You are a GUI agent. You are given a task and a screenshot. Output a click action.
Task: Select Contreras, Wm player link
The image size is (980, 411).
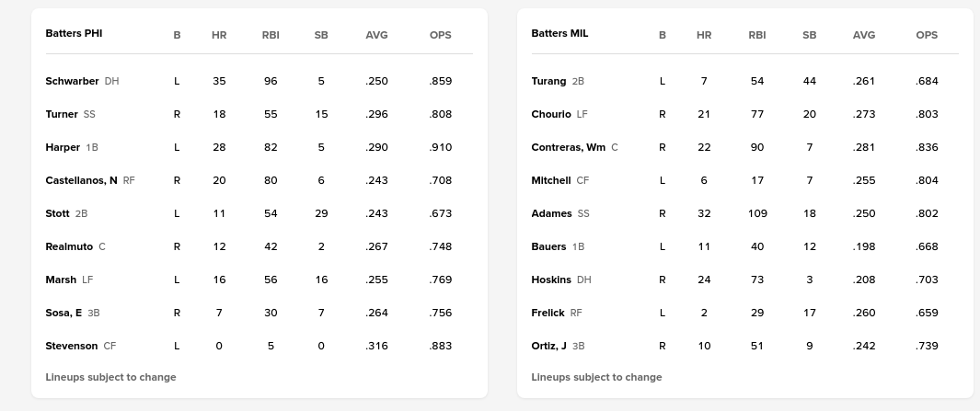[x=568, y=147]
